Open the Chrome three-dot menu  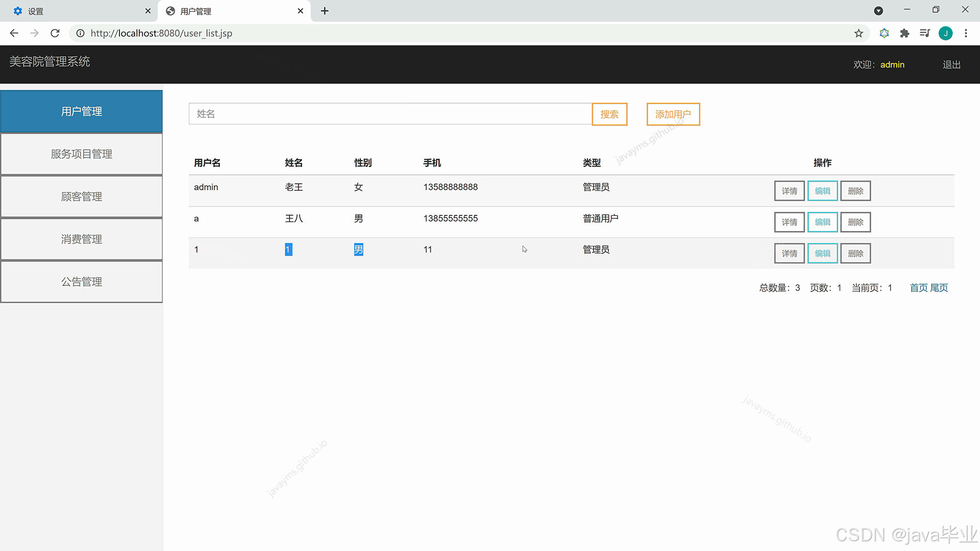[966, 33]
